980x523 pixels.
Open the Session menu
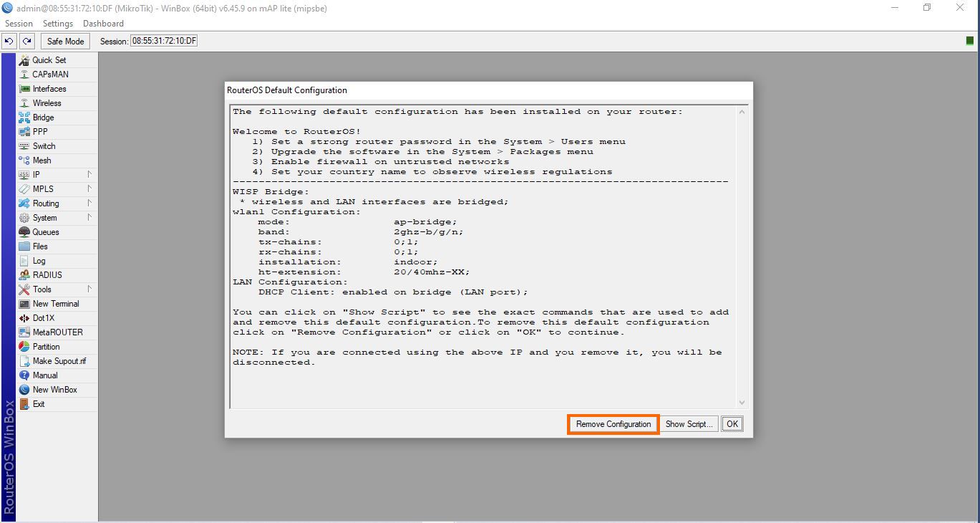(x=19, y=24)
